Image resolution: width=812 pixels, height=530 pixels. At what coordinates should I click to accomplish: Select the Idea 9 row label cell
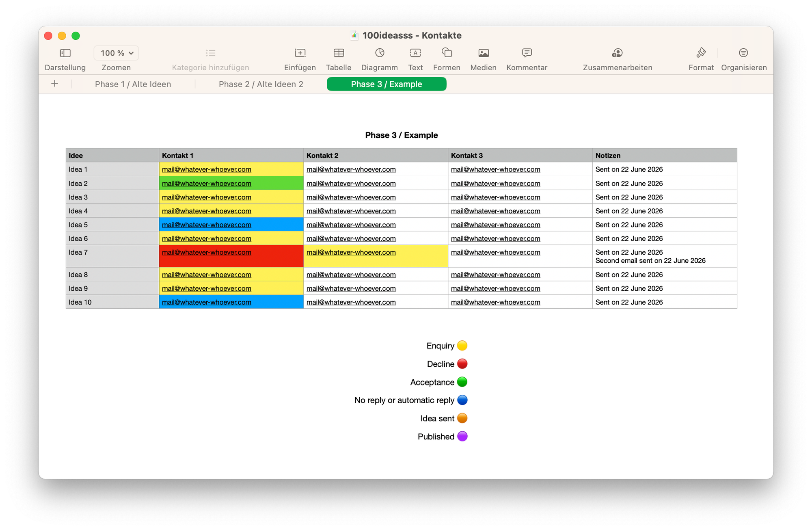tap(112, 288)
